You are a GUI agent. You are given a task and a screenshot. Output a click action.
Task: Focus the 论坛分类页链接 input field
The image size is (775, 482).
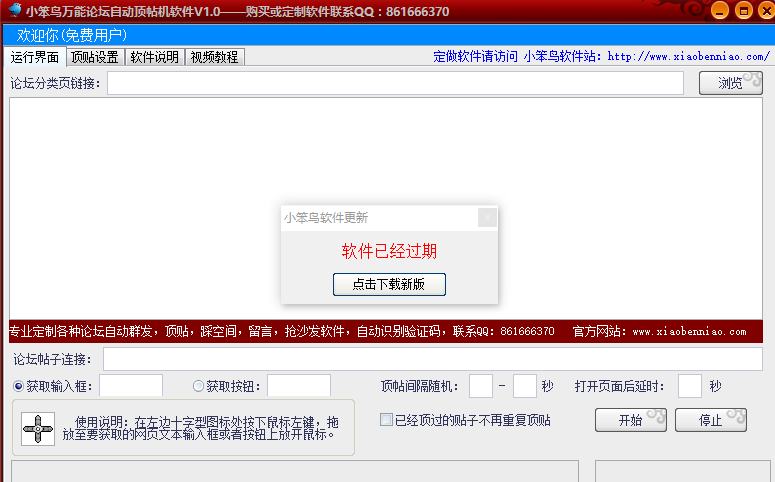point(395,83)
